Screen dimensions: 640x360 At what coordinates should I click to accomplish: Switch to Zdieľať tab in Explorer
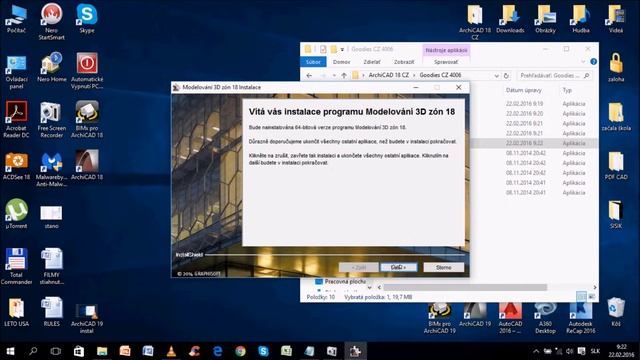tap(372, 62)
